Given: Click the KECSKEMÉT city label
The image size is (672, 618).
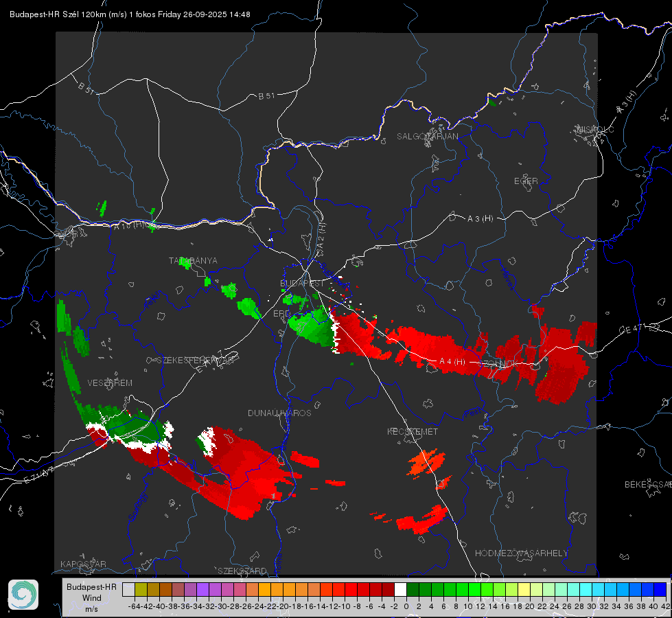Looking at the screenshot, I should point(413,431).
